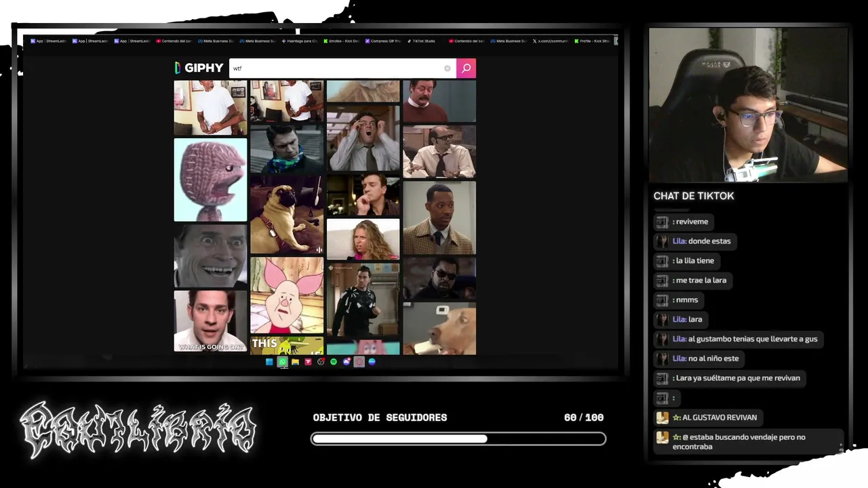Clear the GIPHY search field
Screen dimensions: 868x488
click(447, 68)
